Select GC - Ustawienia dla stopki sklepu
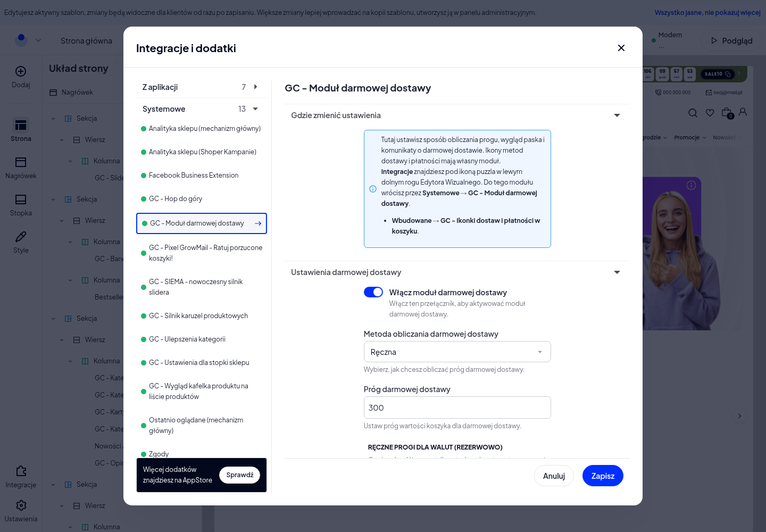Image resolution: width=766 pixels, height=532 pixels. 201,363
